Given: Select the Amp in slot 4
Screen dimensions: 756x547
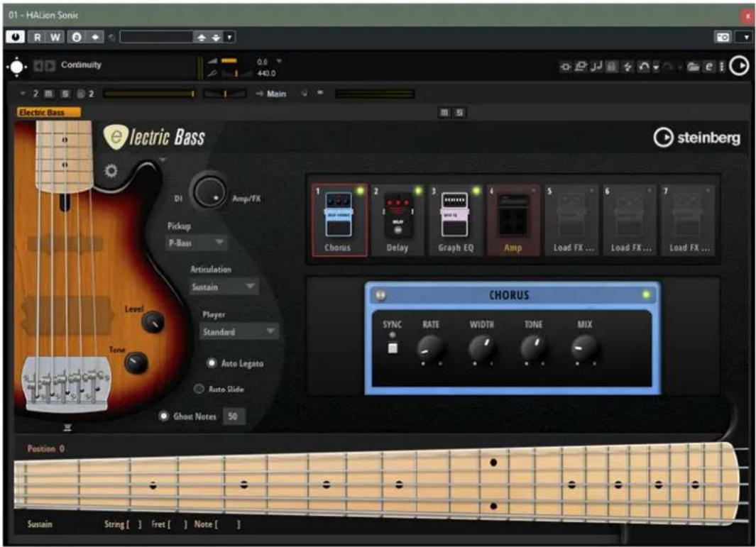Looking at the screenshot, I should [513, 220].
